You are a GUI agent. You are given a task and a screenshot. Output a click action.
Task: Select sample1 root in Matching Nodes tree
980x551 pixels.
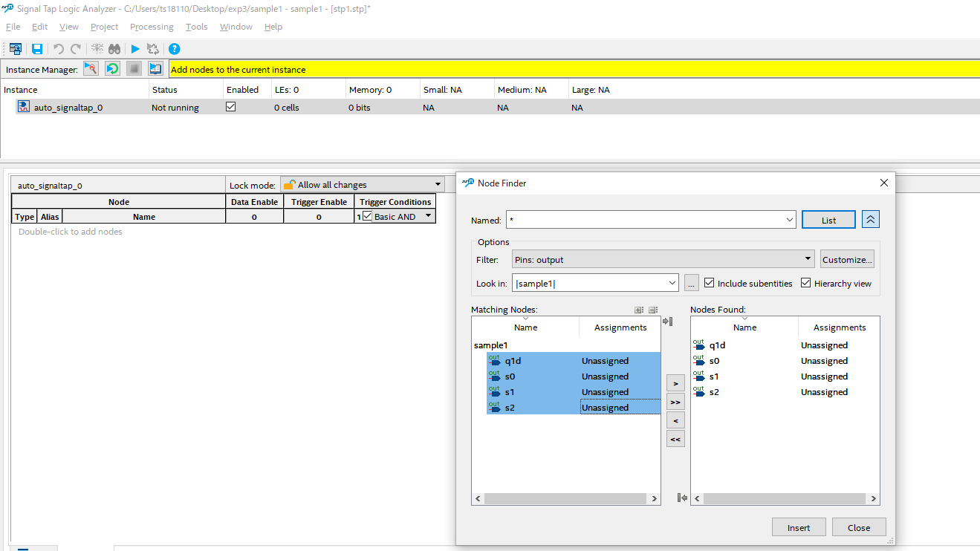[490, 345]
